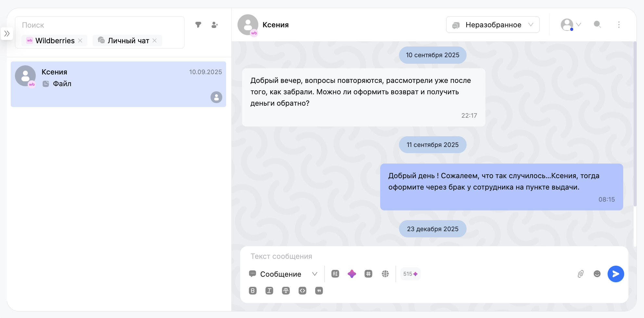Click the AI assistant icon in composer
This screenshot has height=318, width=644.
coord(335,274)
